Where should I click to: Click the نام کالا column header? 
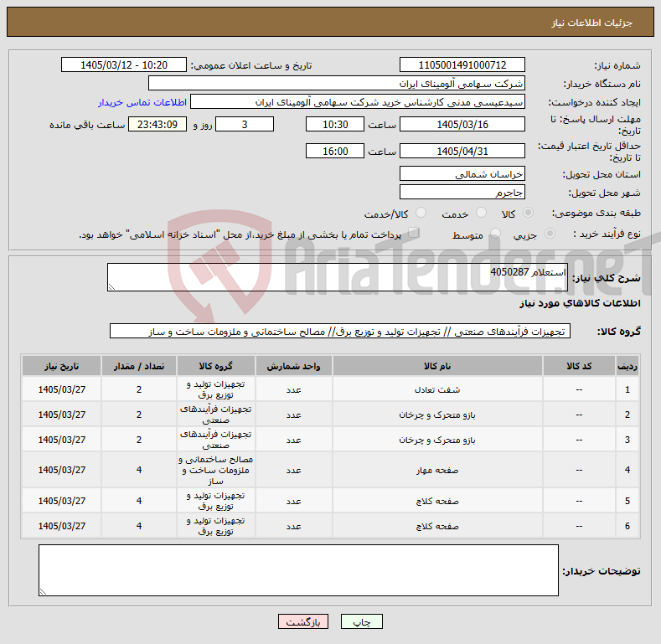[x=437, y=366]
